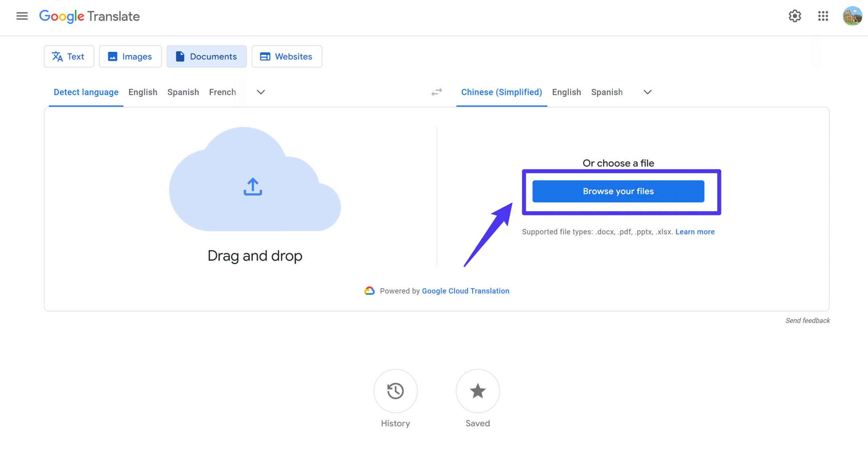Expand source language list chevron
The image size is (868, 460).
[260, 92]
